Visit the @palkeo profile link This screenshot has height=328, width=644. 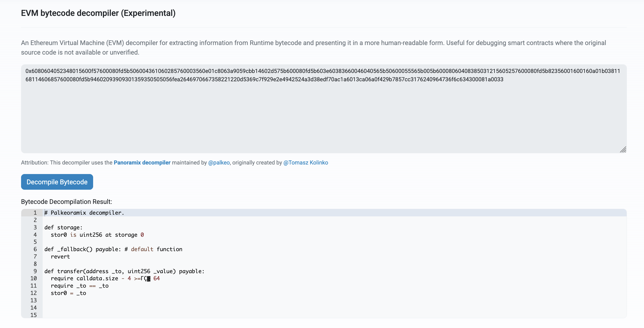[219, 163]
